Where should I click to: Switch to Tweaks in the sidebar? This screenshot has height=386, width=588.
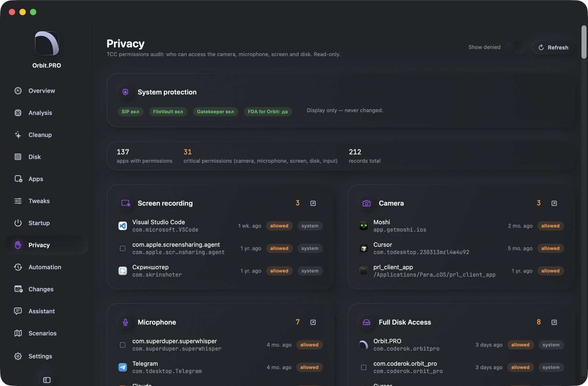pos(47,201)
